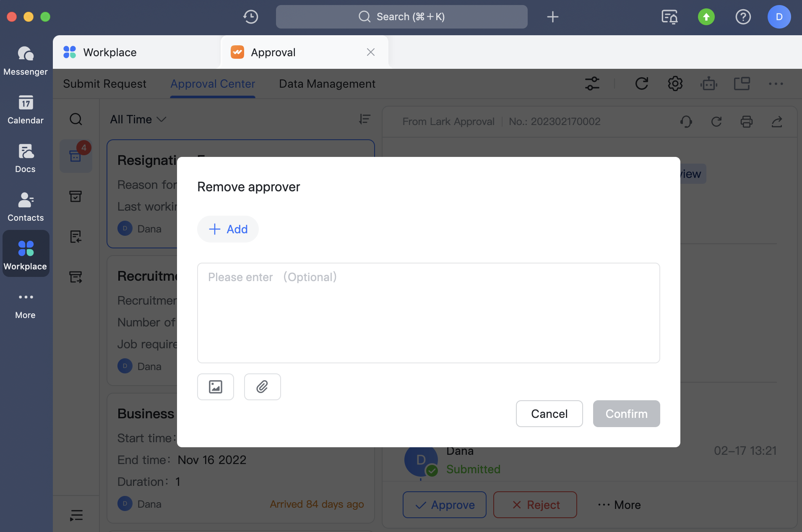Open Approval app settings gear

[675, 83]
